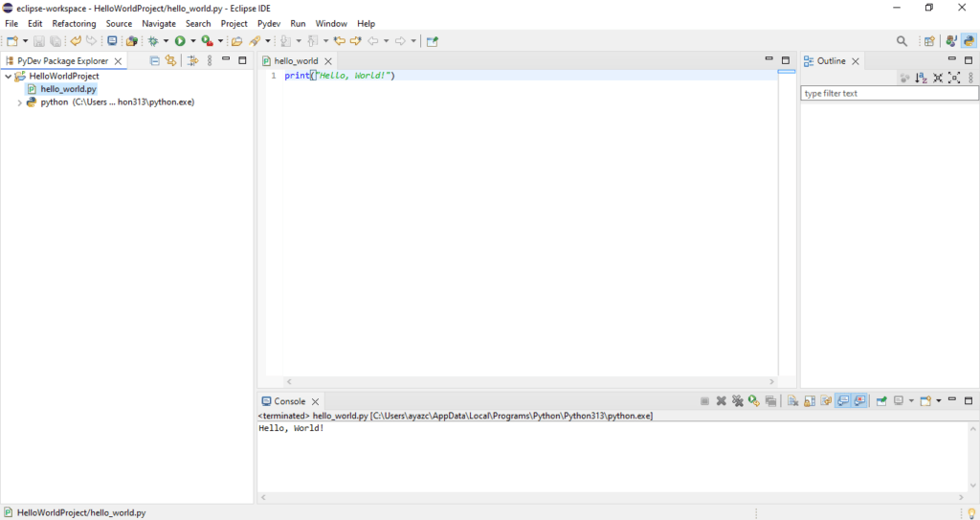Open dropdown arrow next to New icon
This screenshot has height=520, width=980.
tap(26, 41)
